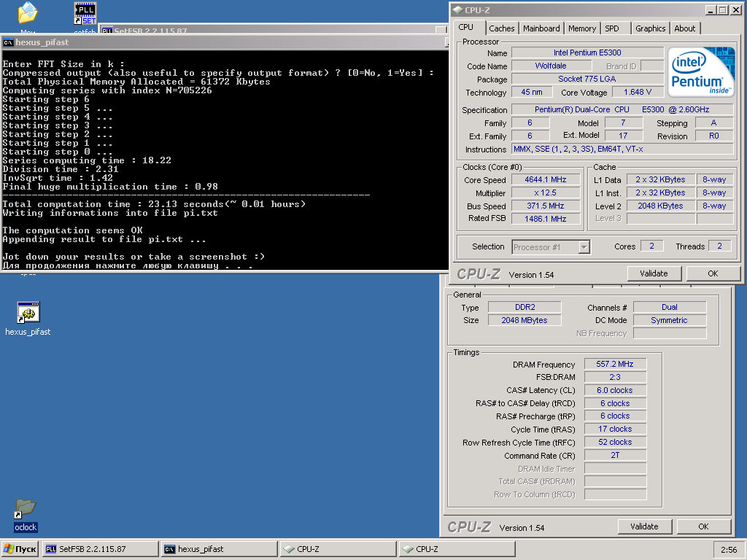The width and height of the screenshot is (747, 560).
Task: Click the Core Speed value 4644.1 MHz
Action: [546, 179]
